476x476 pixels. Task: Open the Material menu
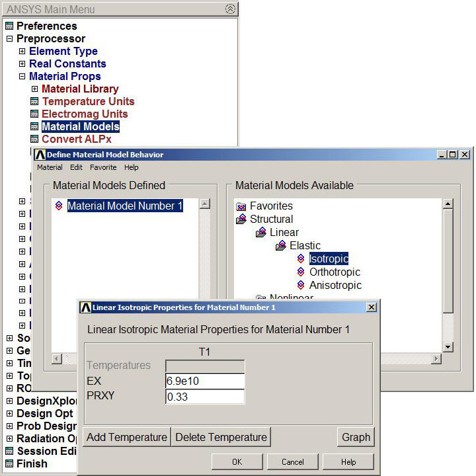click(50, 168)
